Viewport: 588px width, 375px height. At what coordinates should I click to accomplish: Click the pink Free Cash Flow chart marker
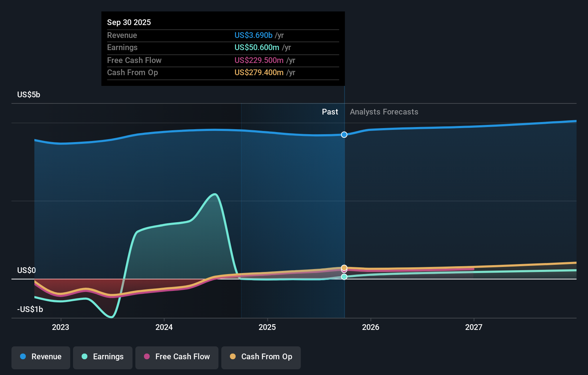point(344,271)
